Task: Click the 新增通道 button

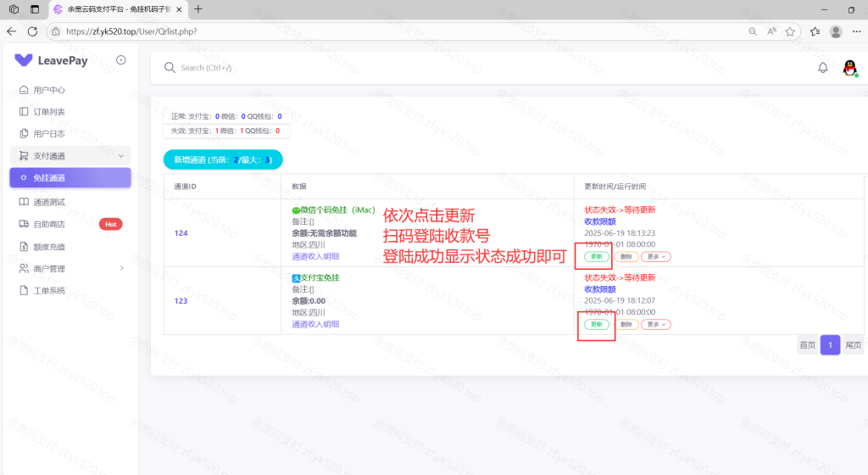Action: [222, 159]
